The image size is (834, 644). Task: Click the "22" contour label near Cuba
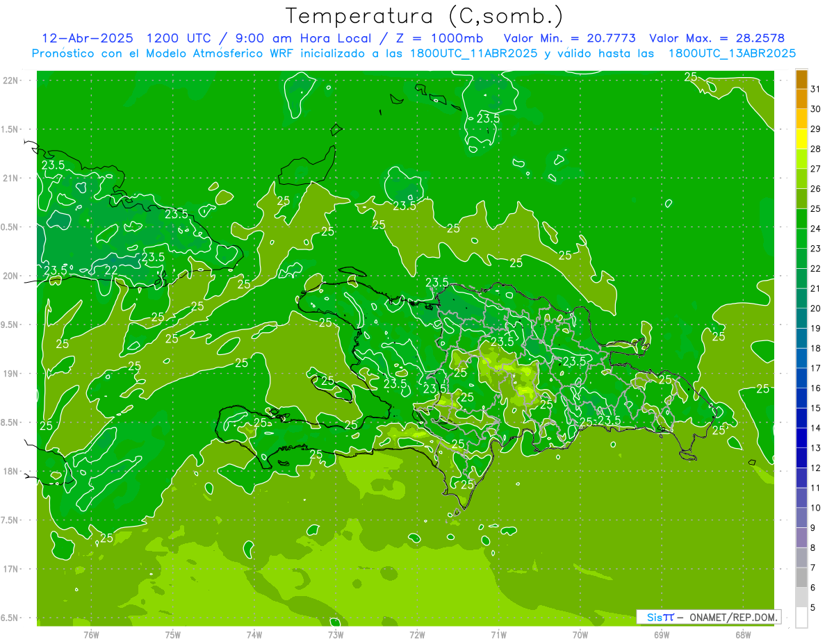[111, 270]
